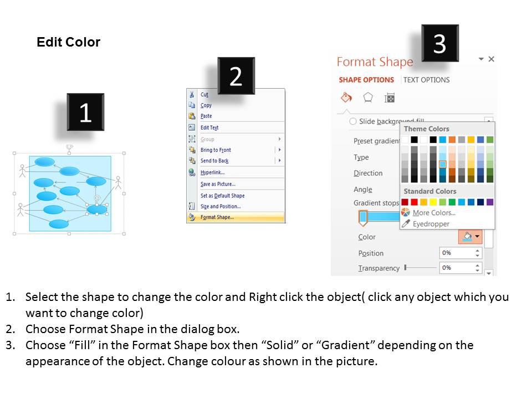Click the Paste clipboard icon
This screenshot has width=532, height=399.
(x=192, y=116)
